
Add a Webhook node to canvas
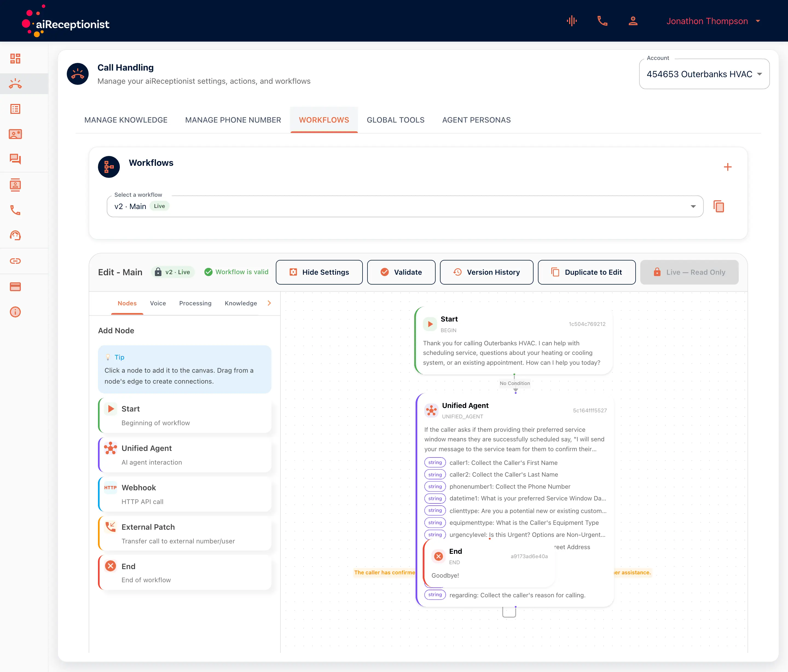(185, 494)
